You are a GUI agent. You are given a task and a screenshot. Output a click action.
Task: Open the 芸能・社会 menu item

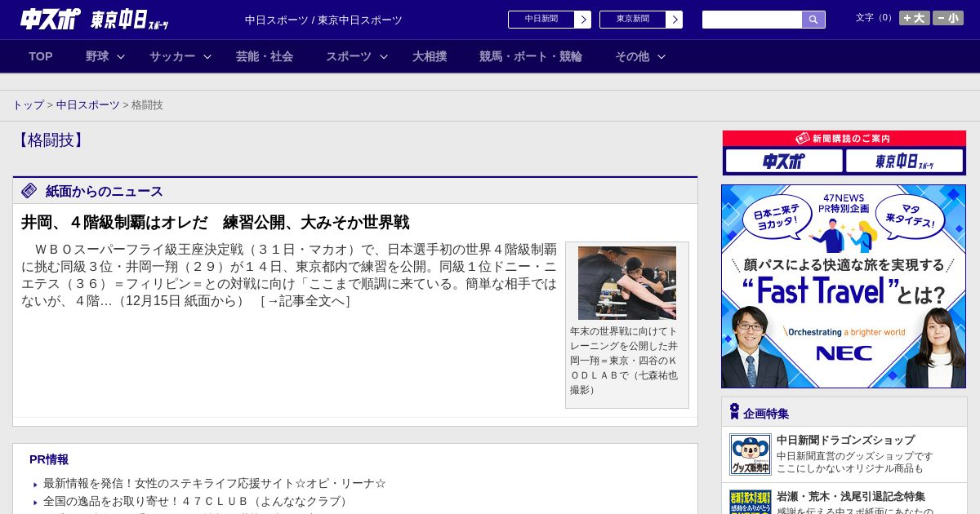click(x=265, y=56)
